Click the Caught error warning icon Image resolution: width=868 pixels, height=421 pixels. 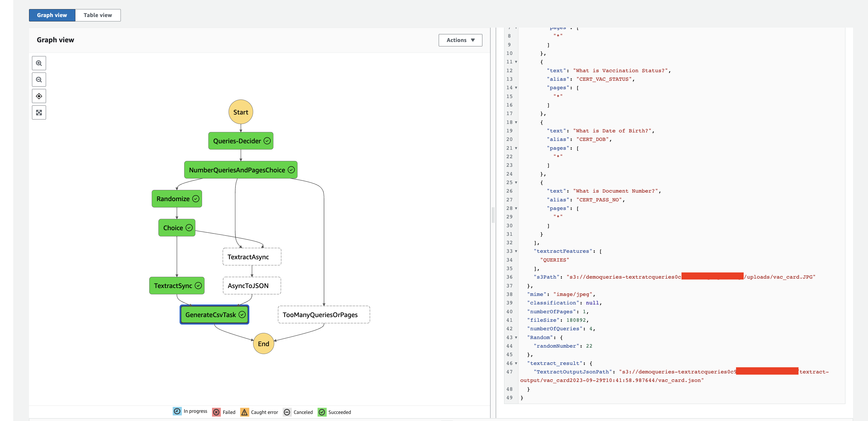click(x=244, y=412)
